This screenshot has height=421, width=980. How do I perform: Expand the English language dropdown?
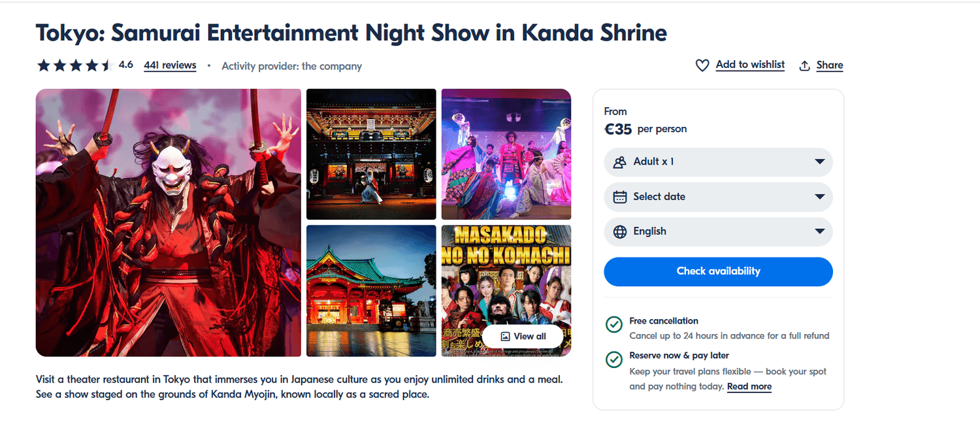[819, 231]
